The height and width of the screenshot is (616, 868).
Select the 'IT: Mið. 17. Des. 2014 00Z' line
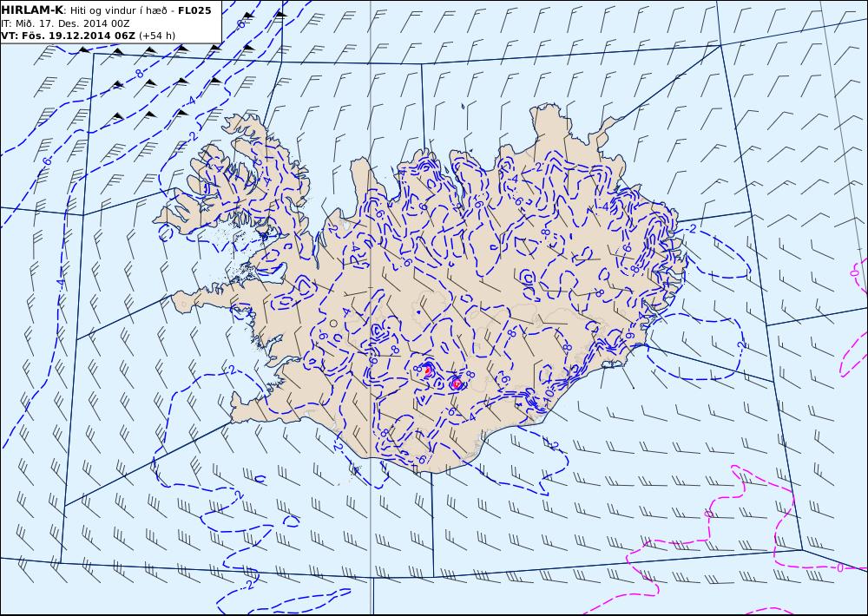(65, 23)
